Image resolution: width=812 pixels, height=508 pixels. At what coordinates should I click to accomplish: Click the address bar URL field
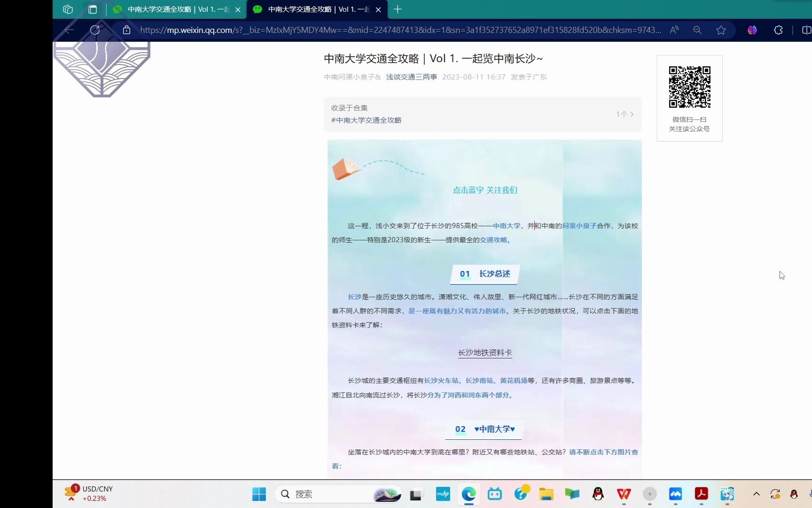point(400,30)
